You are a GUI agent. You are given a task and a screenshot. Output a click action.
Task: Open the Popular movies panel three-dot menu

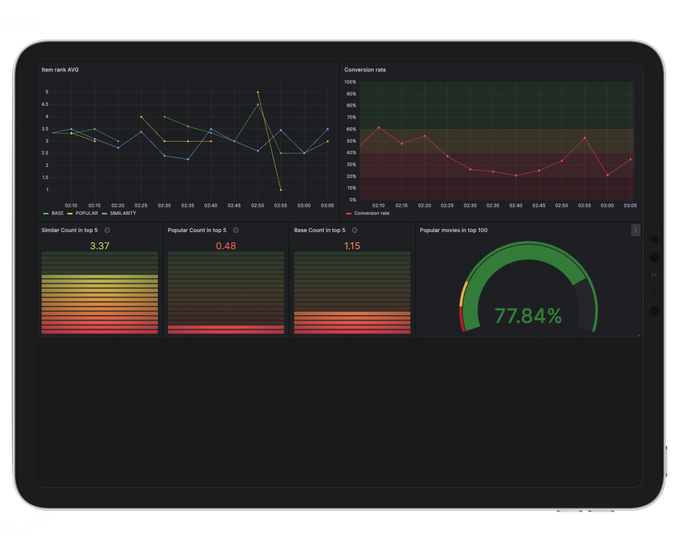(635, 230)
